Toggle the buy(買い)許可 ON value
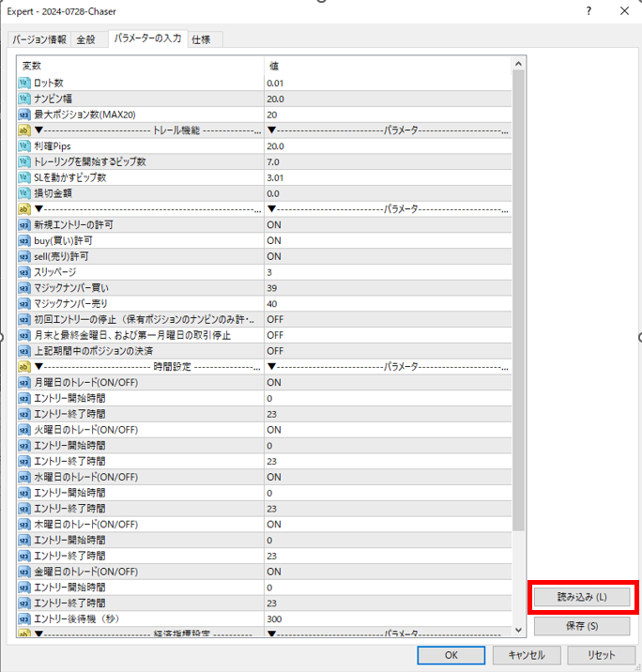 tap(274, 241)
